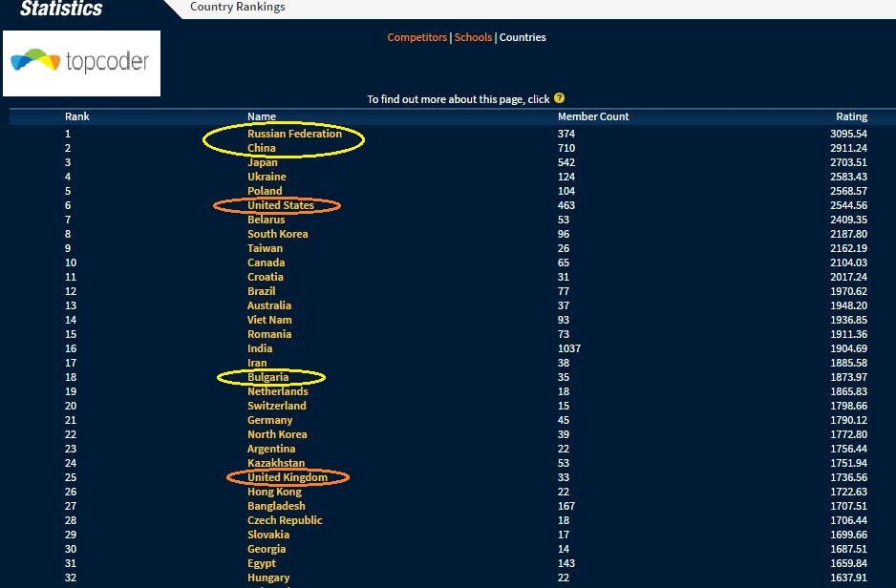Open the North Korea country link
The height and width of the screenshot is (588, 896).
277,434
